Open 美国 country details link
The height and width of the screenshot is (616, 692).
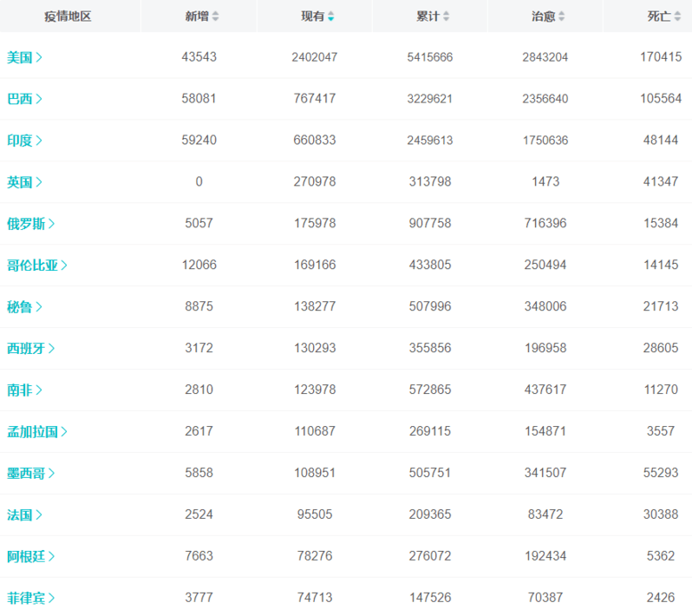24,57
